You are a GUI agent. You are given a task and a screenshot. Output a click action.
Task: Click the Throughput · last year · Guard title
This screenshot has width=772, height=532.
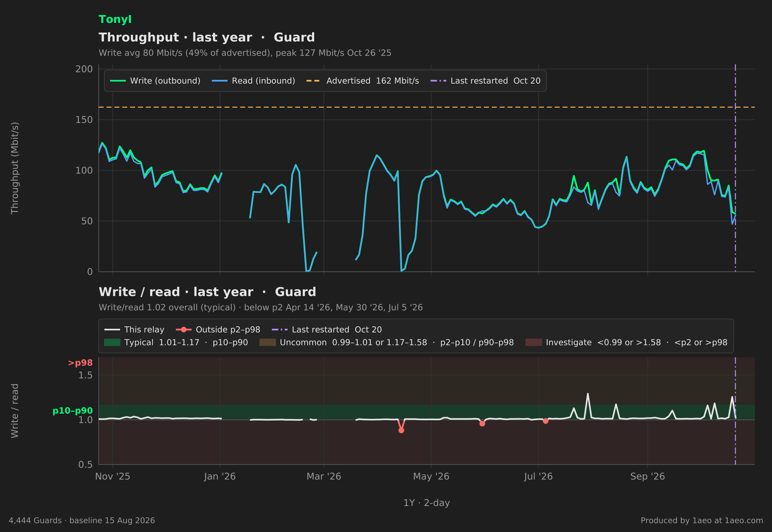point(207,38)
